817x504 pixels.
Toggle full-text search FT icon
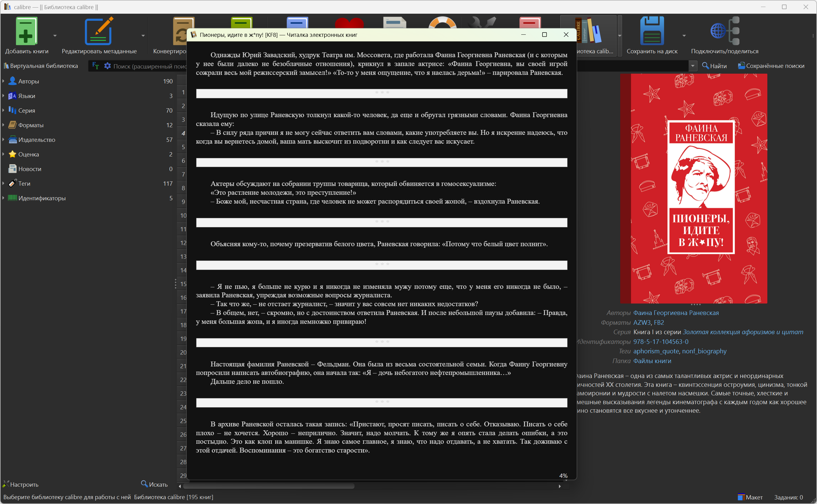(95, 66)
